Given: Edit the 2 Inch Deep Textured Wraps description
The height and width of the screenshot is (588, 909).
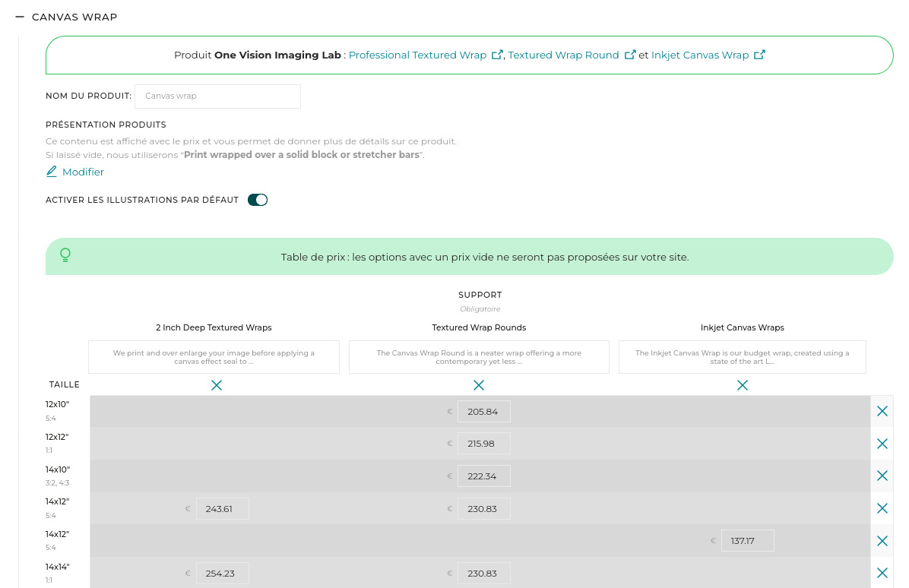Looking at the screenshot, I should [x=214, y=357].
